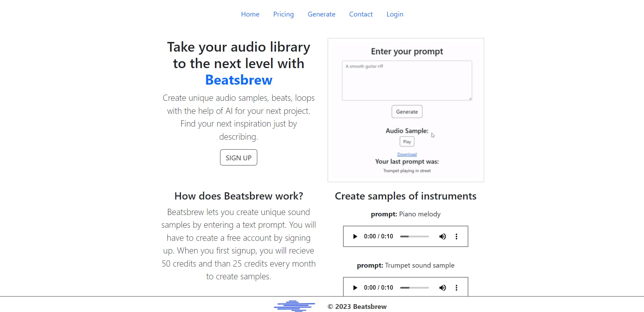This screenshot has height=312, width=644.
Task: Click inside the prompt text area
Action: 407,80
